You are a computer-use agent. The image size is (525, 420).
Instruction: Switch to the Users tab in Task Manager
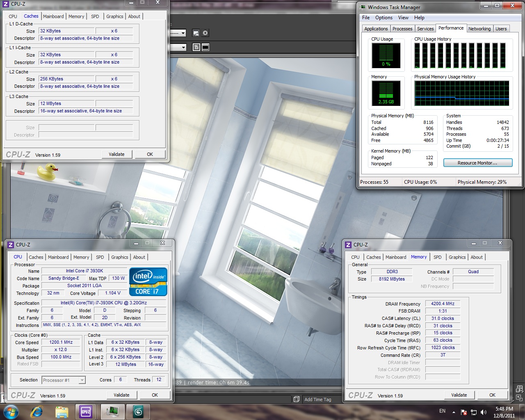click(x=501, y=29)
